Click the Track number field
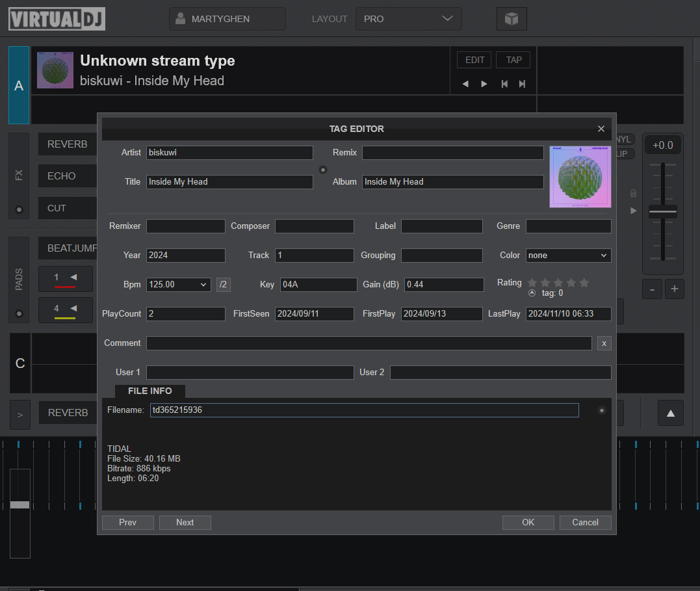This screenshot has width=700, height=591. (315, 256)
